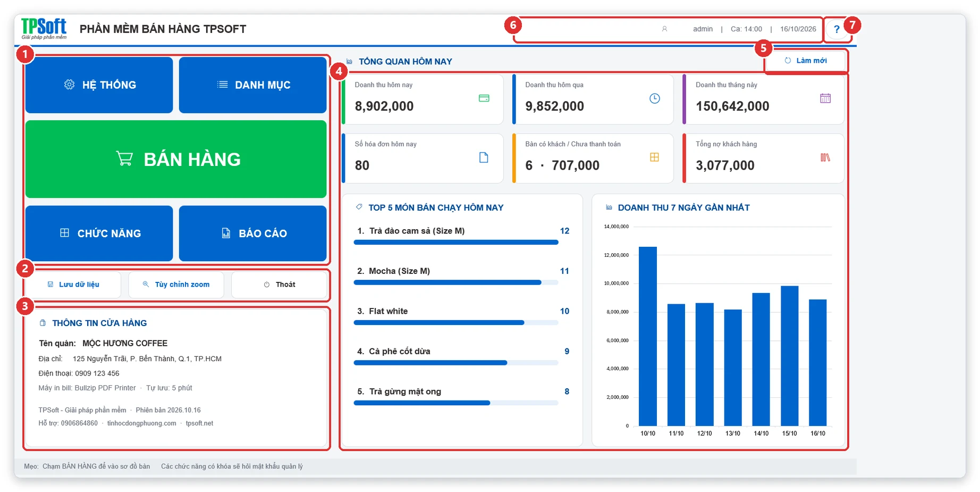Click the tag icon beside TOP 5 MÓN BÁN CHẠY
Image resolution: width=980 pixels, height=492 pixels.
359,207
